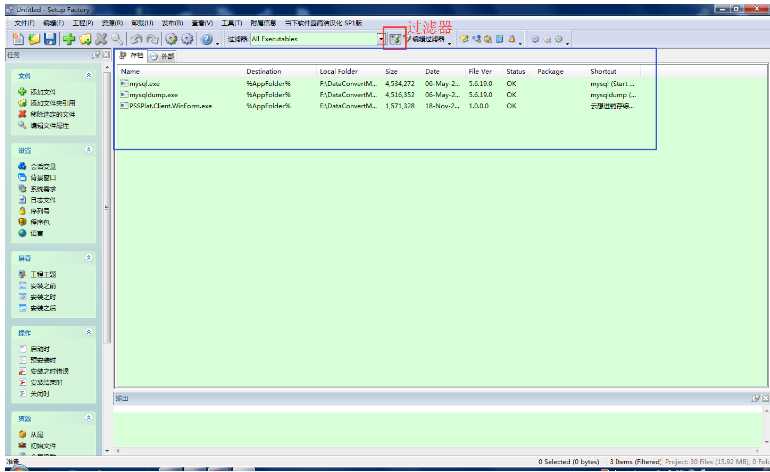Viewport: 770px width, 472px height.
Task: Collapse the Files task group
Action: tap(89, 75)
